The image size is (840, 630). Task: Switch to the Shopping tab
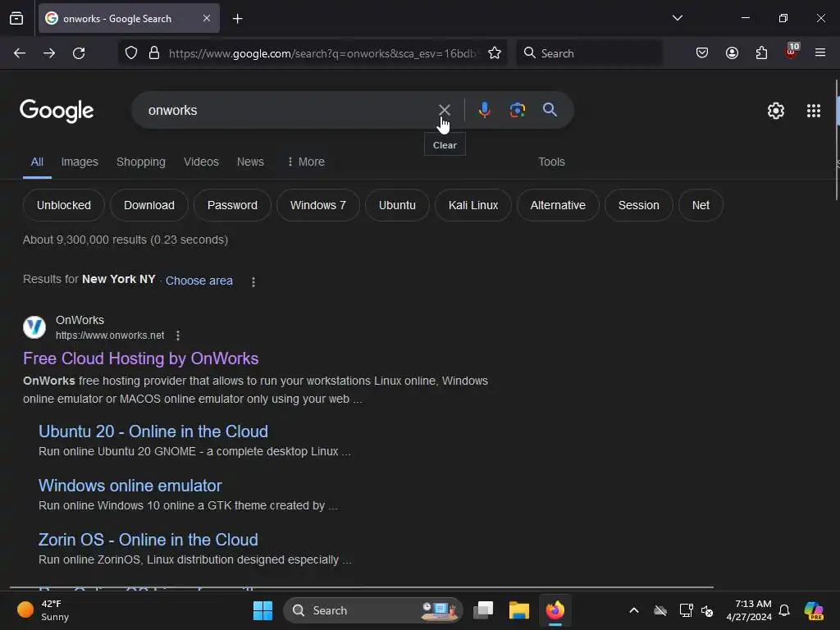pos(141,162)
